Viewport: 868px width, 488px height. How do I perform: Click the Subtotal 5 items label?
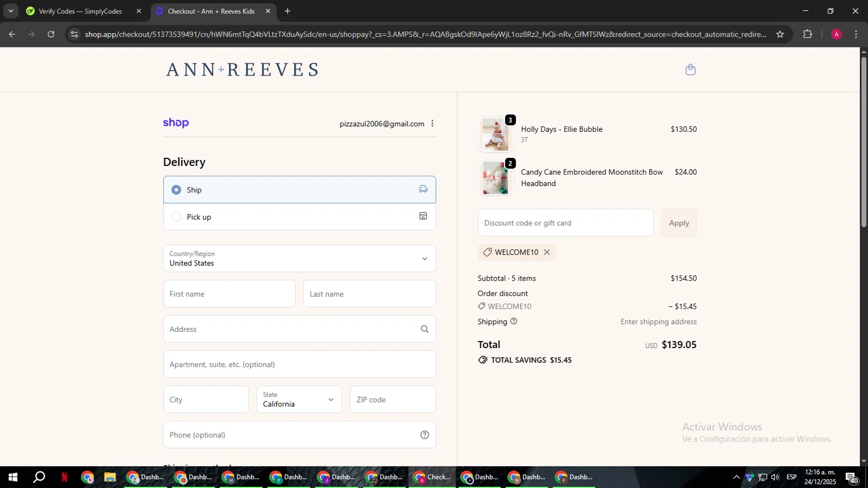tap(506, 278)
